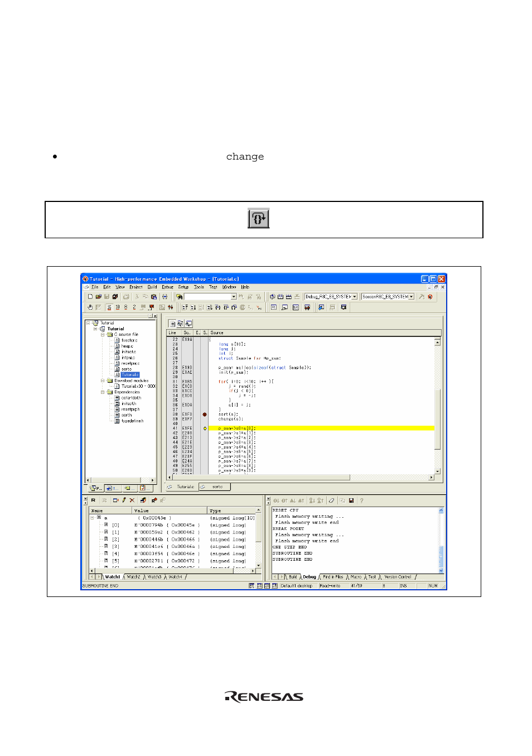532x756 pixels.
Task: Click the Print toolbar icon
Action: click(126, 297)
